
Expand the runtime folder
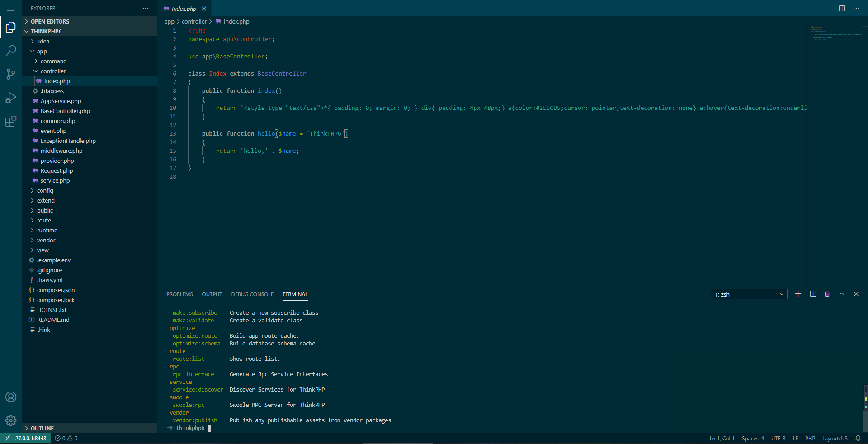click(x=90, y=230)
